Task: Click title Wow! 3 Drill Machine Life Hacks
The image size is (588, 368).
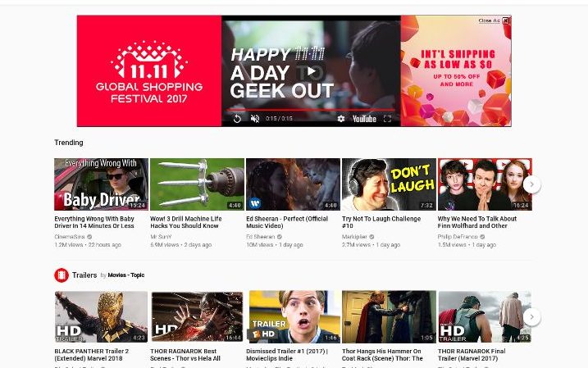Action: coord(186,222)
